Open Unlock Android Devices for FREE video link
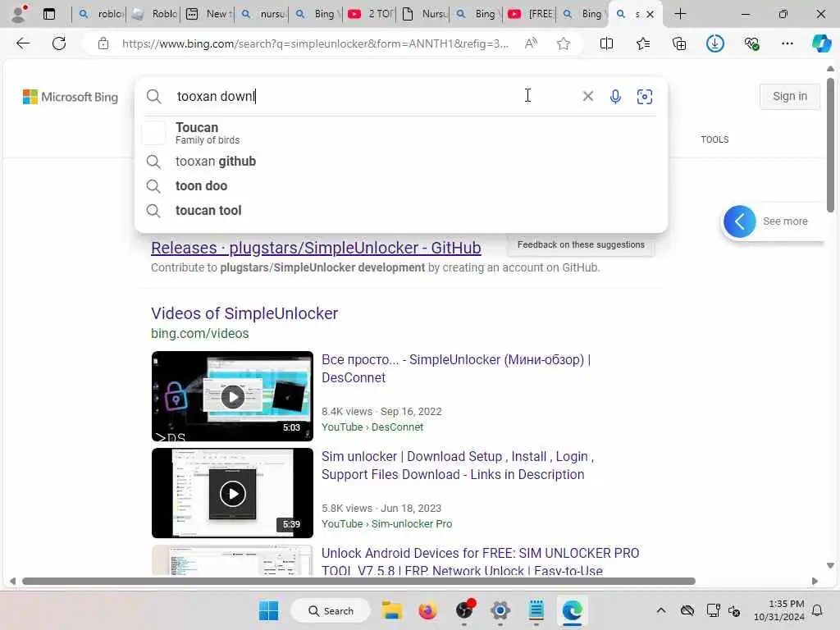 (x=480, y=561)
